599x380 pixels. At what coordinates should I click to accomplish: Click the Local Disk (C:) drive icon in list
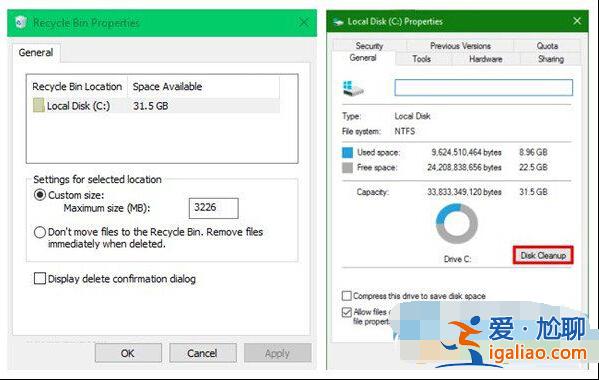pyautogui.click(x=39, y=105)
